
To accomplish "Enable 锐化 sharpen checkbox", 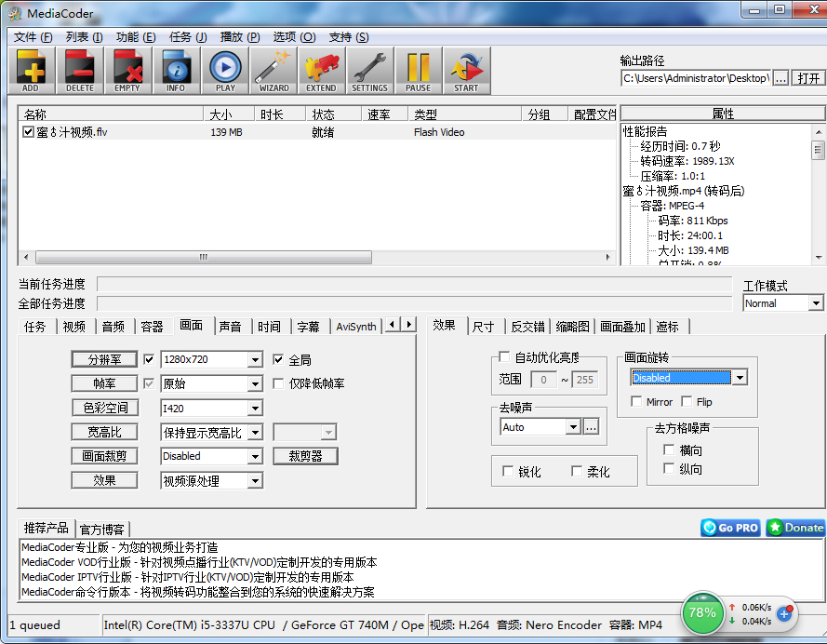I will pyautogui.click(x=508, y=471).
